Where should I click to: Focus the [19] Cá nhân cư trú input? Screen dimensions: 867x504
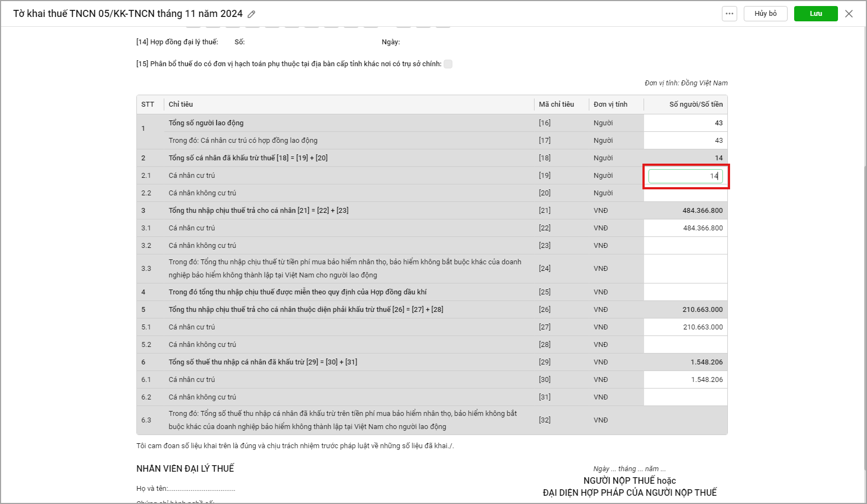[x=685, y=176]
